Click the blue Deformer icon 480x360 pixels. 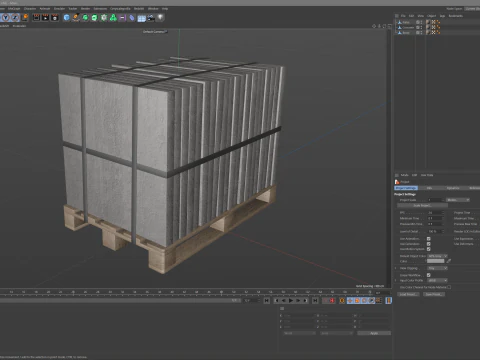[x=132, y=18]
